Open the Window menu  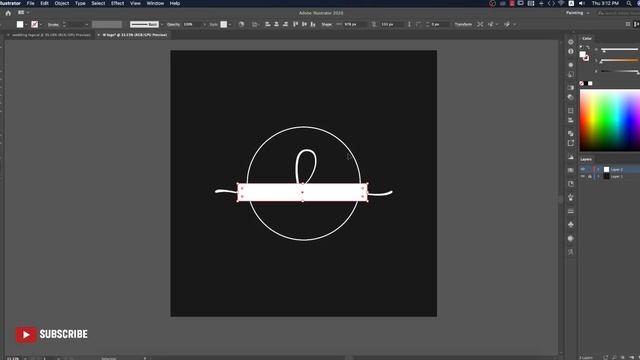155,3
